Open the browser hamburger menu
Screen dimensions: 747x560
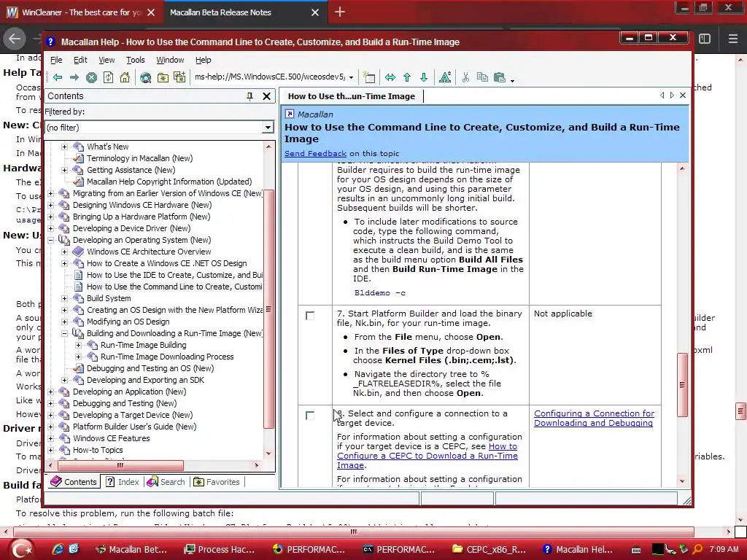732,39
